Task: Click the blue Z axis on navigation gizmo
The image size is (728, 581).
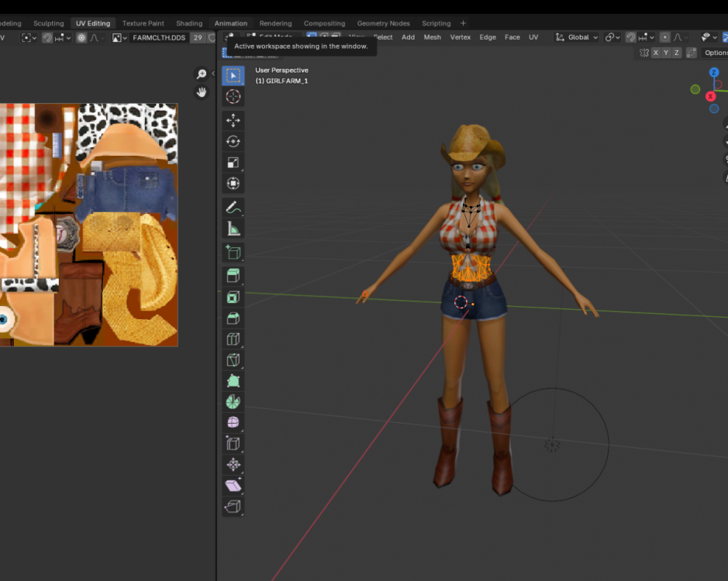Action: [714, 73]
